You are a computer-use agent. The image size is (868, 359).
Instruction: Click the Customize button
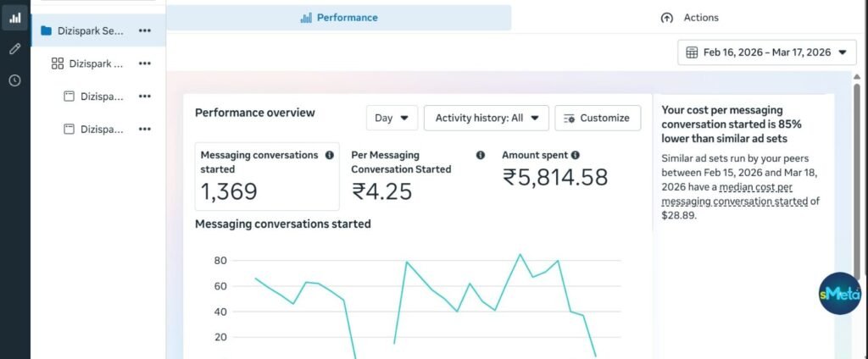point(598,118)
